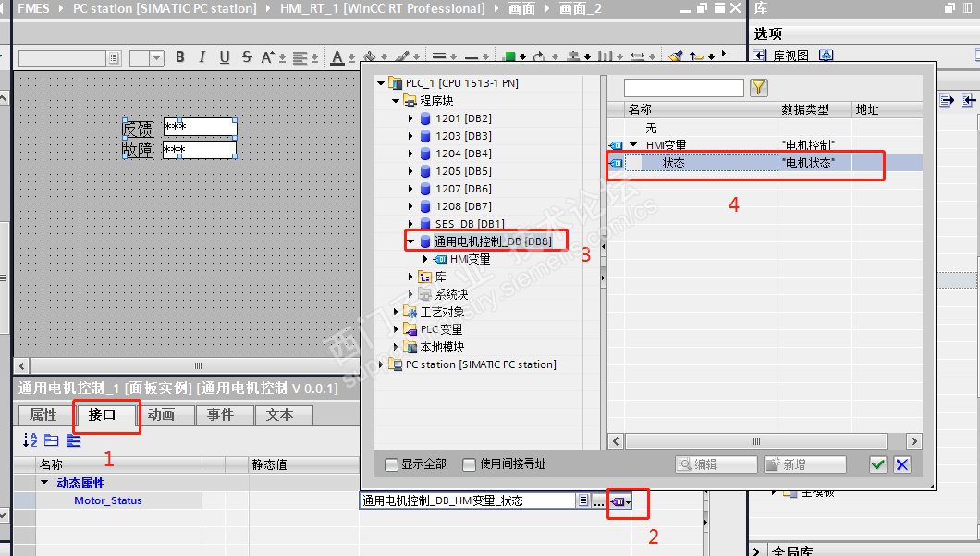Open the font size dropdown
This screenshot has height=556, width=980.
pyautogui.click(x=157, y=58)
